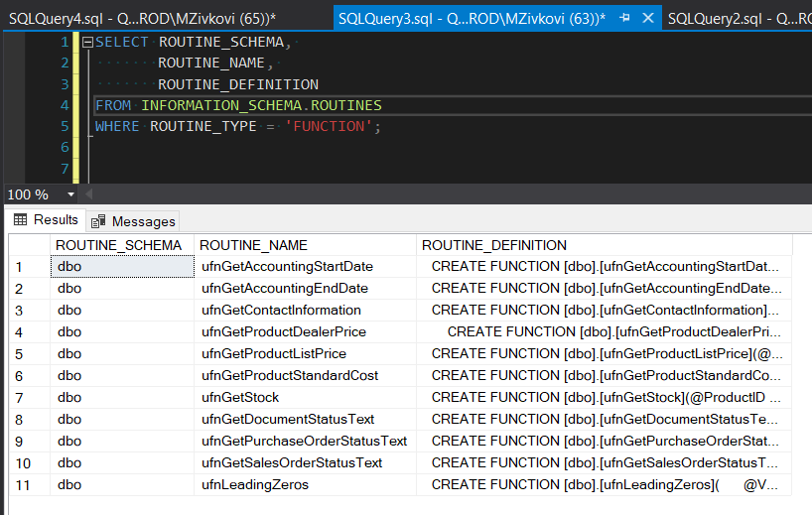
Task: Show the Messages tab
Action: click(133, 221)
